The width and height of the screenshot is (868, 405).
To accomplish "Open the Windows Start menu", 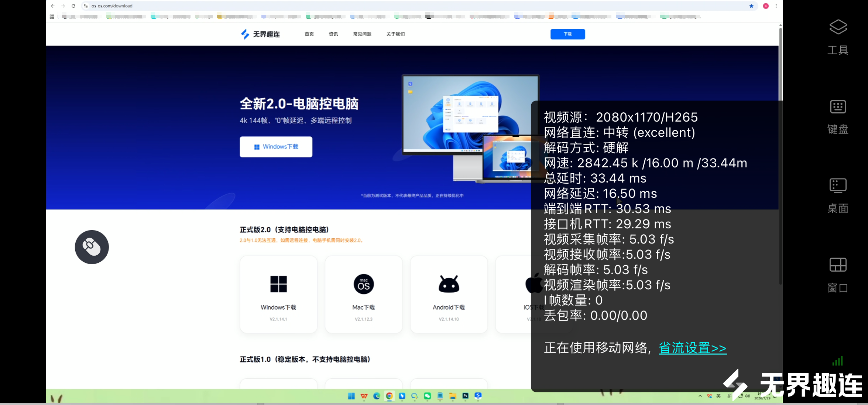I will point(351,396).
